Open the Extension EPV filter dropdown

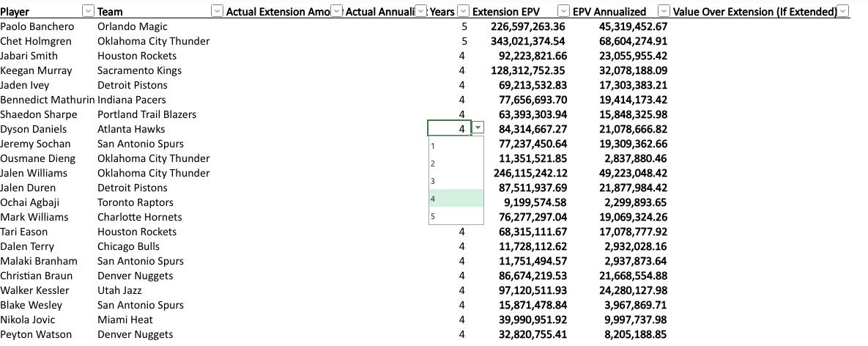click(563, 11)
